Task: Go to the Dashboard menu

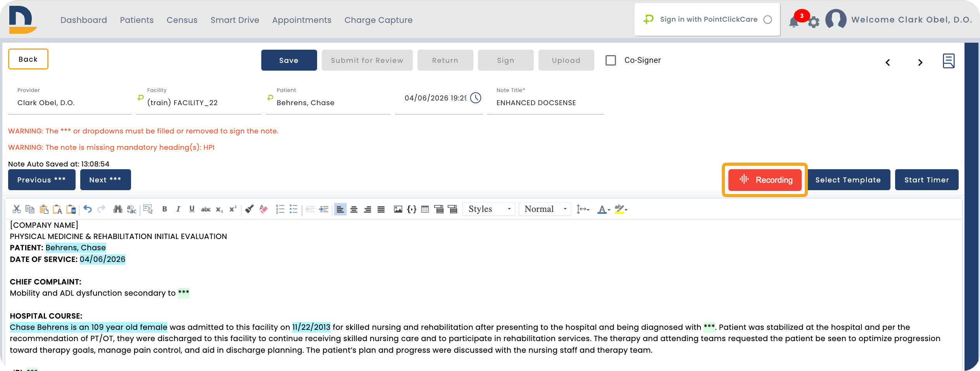Action: click(x=84, y=20)
